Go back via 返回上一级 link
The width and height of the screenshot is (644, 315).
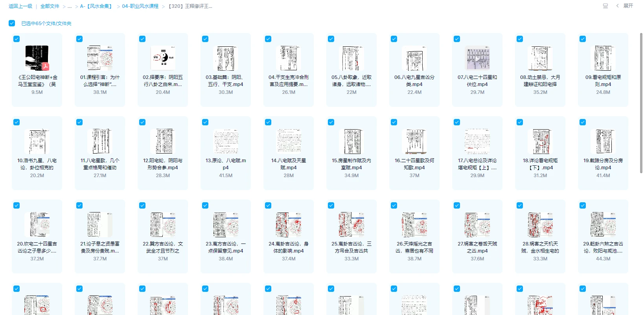[20, 6]
